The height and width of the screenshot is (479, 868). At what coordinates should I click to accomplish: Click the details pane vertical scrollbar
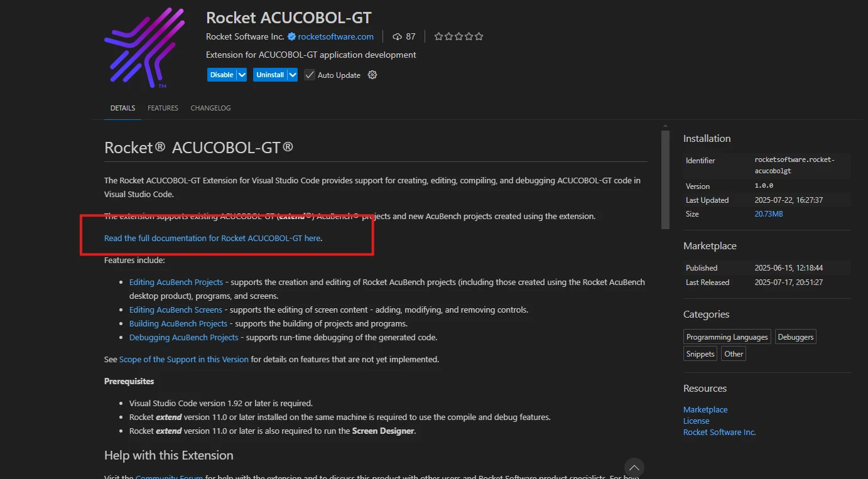point(665,181)
